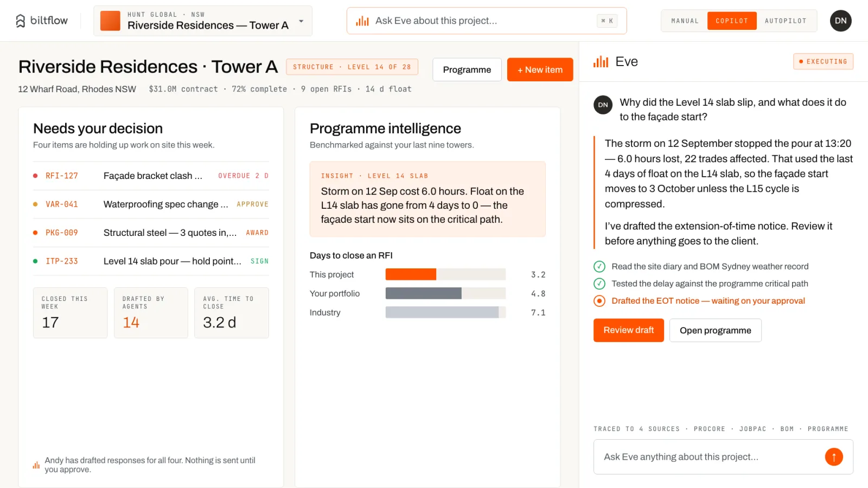Click Review draft button
The height and width of the screenshot is (488, 868).
[629, 330]
